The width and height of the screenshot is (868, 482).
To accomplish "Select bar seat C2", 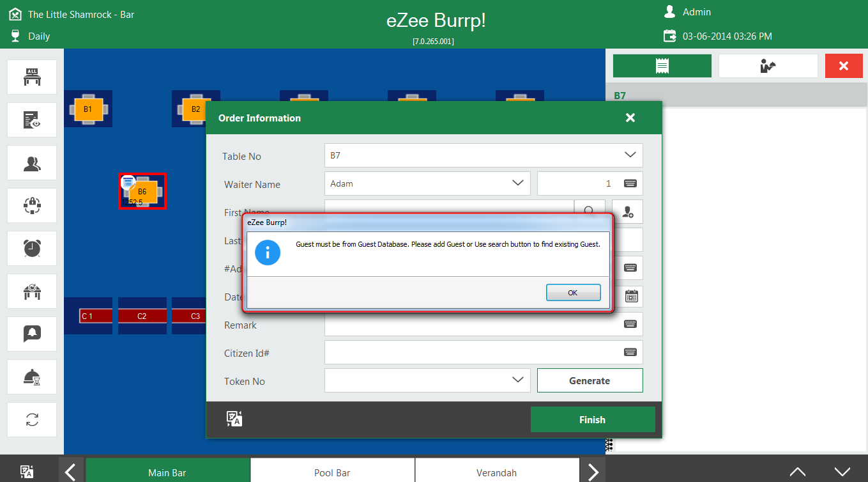I will pyautogui.click(x=142, y=316).
